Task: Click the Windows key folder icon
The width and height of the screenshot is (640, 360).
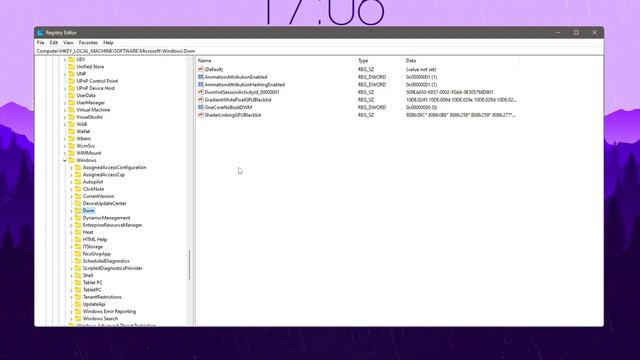Action: tap(71, 160)
